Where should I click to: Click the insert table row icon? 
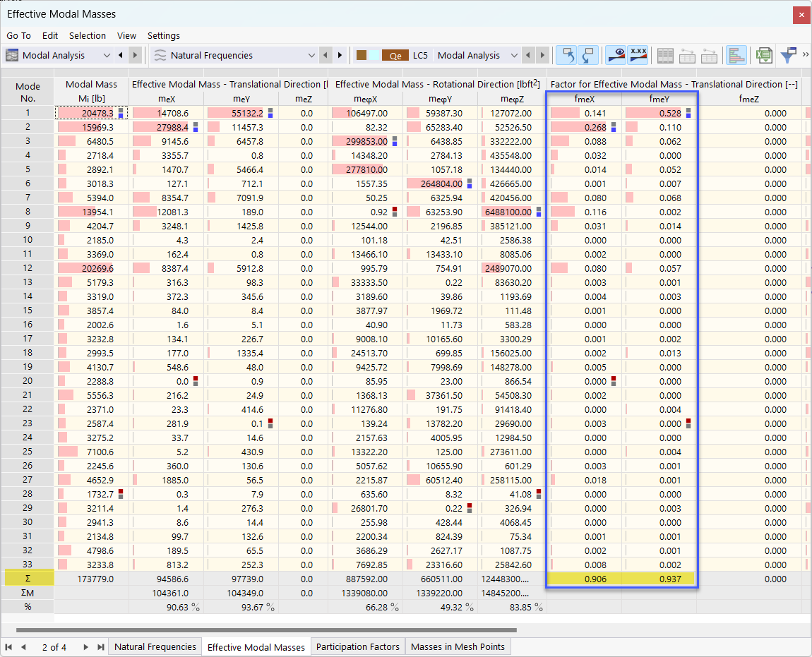click(687, 56)
